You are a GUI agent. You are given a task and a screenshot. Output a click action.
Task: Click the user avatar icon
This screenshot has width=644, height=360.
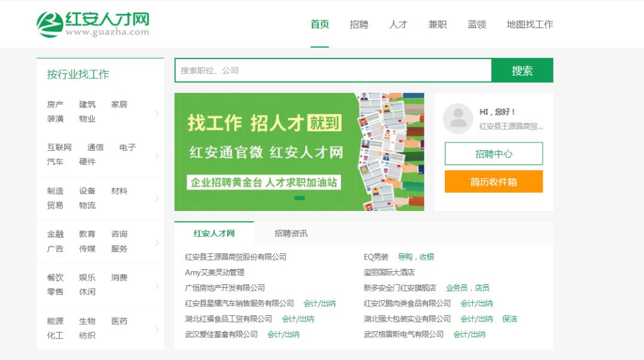pos(458,119)
